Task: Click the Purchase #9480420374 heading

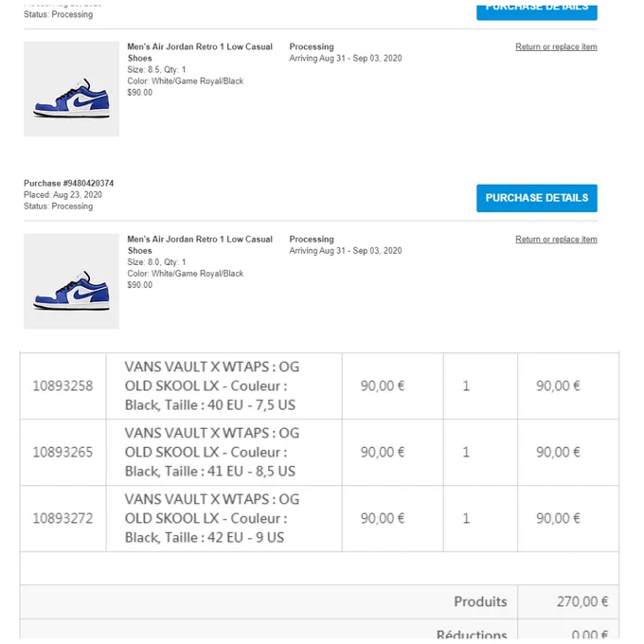Action: tap(68, 183)
